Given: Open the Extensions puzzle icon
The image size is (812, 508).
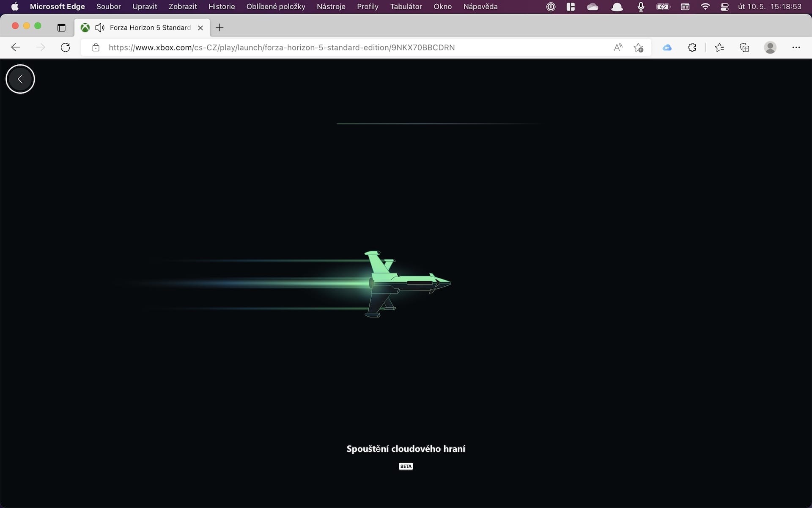Looking at the screenshot, I should click(692, 47).
